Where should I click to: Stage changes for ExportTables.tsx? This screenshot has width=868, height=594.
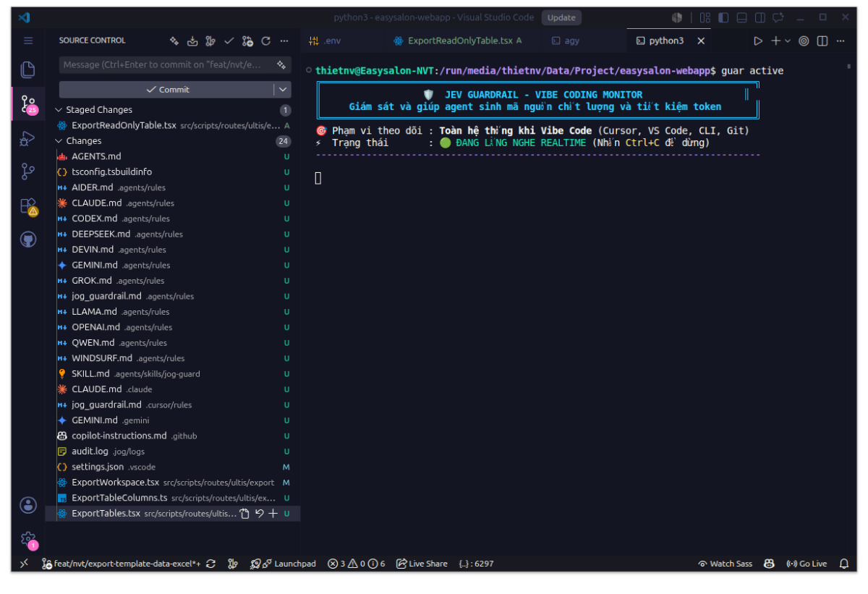273,514
